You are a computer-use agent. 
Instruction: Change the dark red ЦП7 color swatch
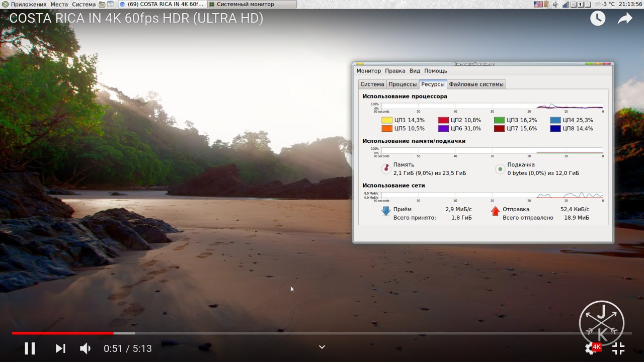click(x=499, y=129)
